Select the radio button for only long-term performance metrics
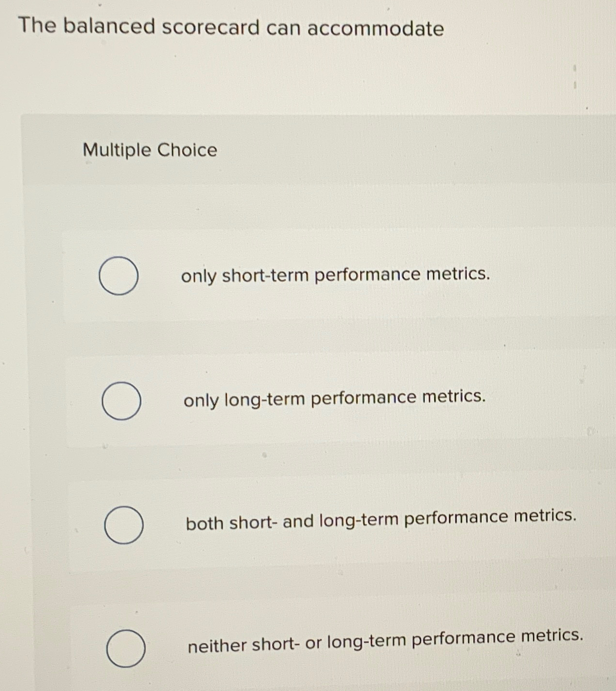 (121, 401)
